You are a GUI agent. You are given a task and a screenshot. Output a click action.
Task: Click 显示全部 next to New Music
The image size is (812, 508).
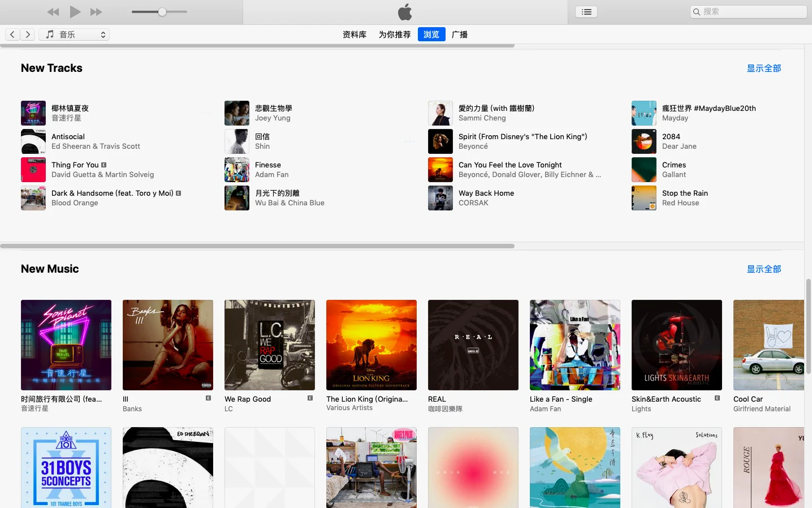(764, 269)
